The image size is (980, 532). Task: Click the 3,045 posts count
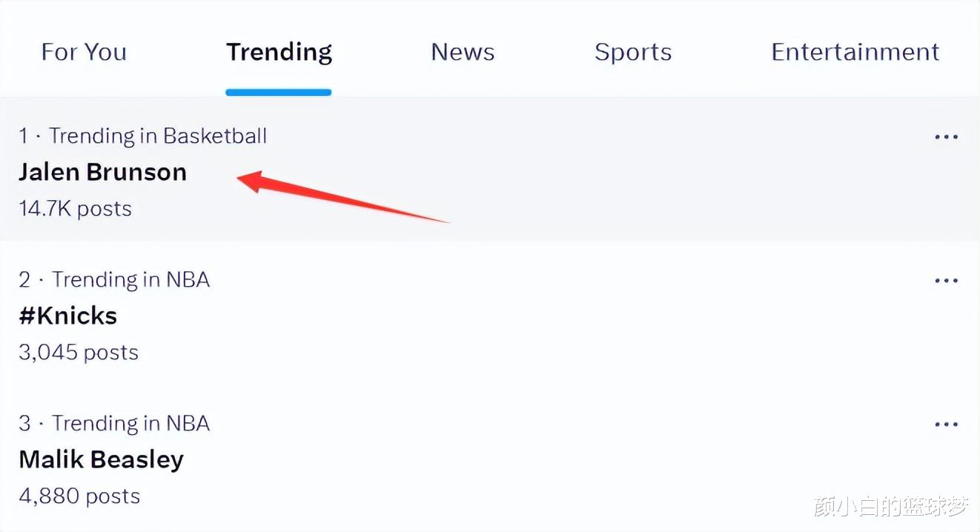(x=79, y=353)
